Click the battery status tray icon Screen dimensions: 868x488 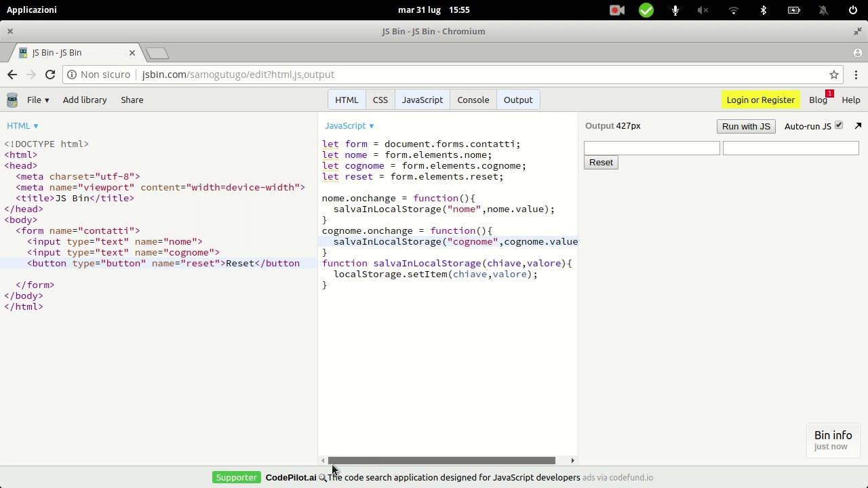tap(793, 10)
